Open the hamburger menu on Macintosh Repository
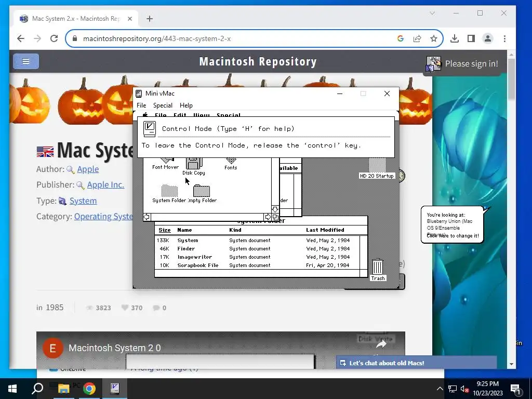 [26, 61]
